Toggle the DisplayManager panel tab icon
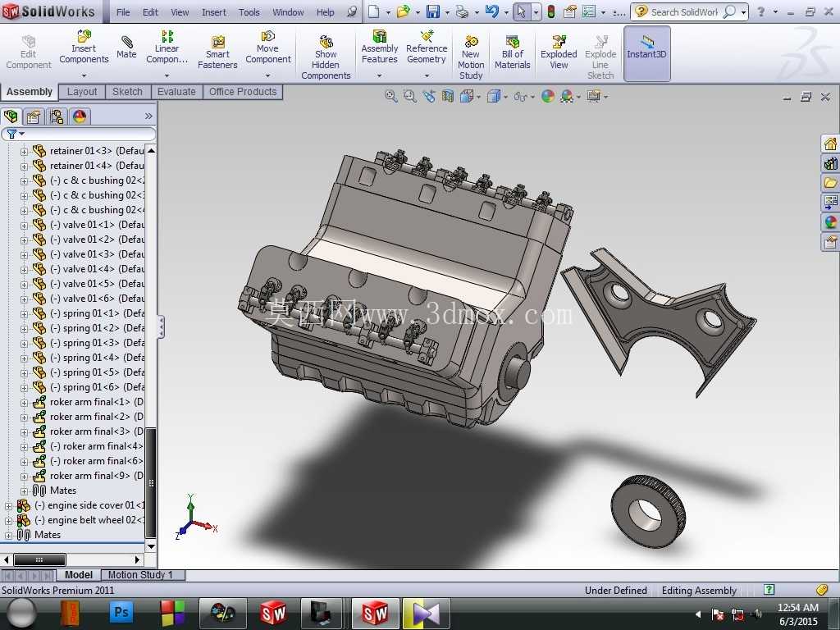This screenshot has width=840, height=630. tap(80, 116)
